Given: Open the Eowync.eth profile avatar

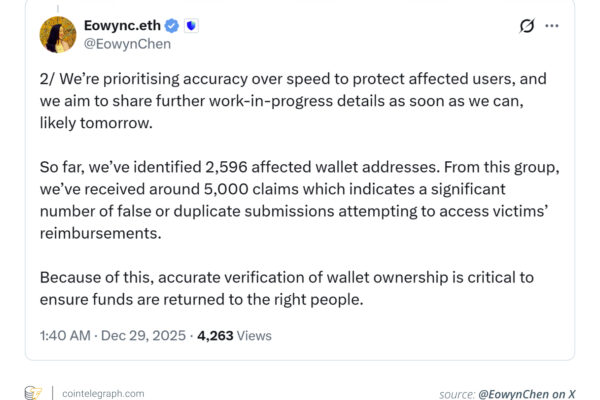Looking at the screenshot, I should [58, 35].
